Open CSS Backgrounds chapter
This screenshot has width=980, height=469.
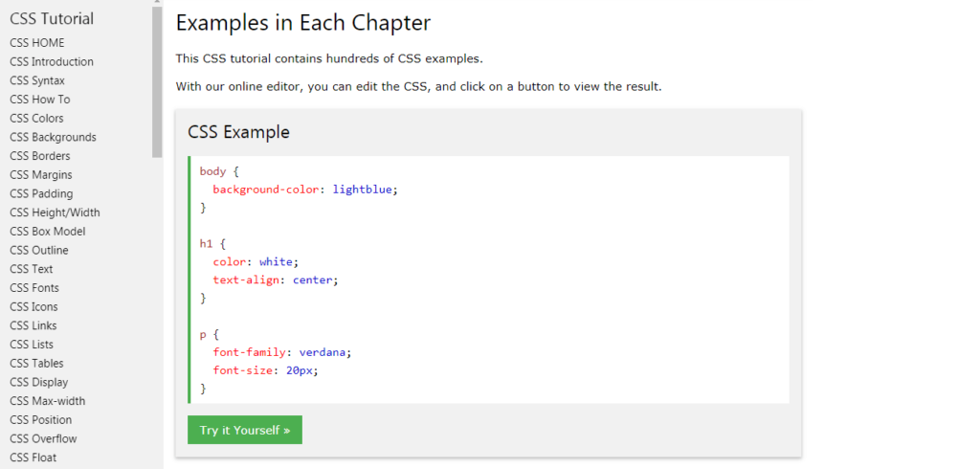53,137
